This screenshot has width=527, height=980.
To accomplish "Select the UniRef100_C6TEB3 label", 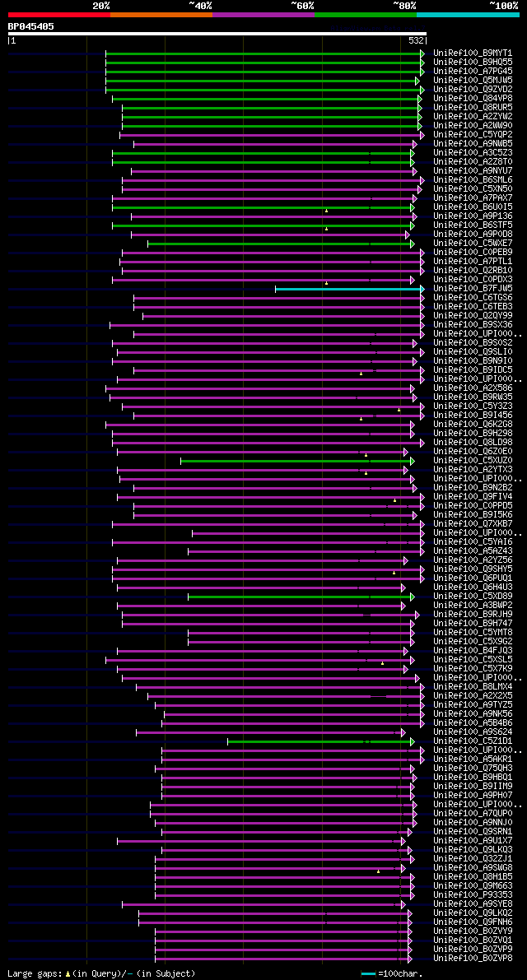I will coord(473,307).
